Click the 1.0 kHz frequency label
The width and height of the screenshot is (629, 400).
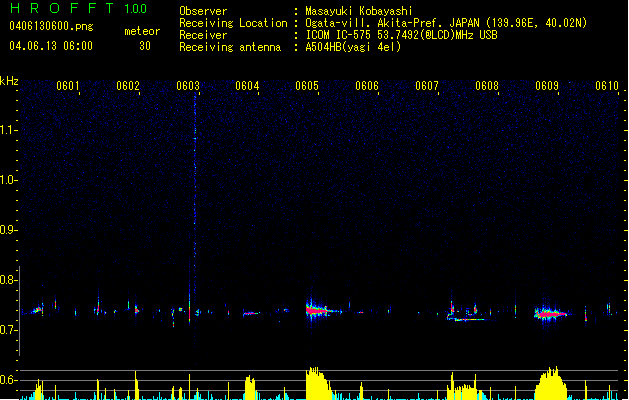tap(8, 180)
